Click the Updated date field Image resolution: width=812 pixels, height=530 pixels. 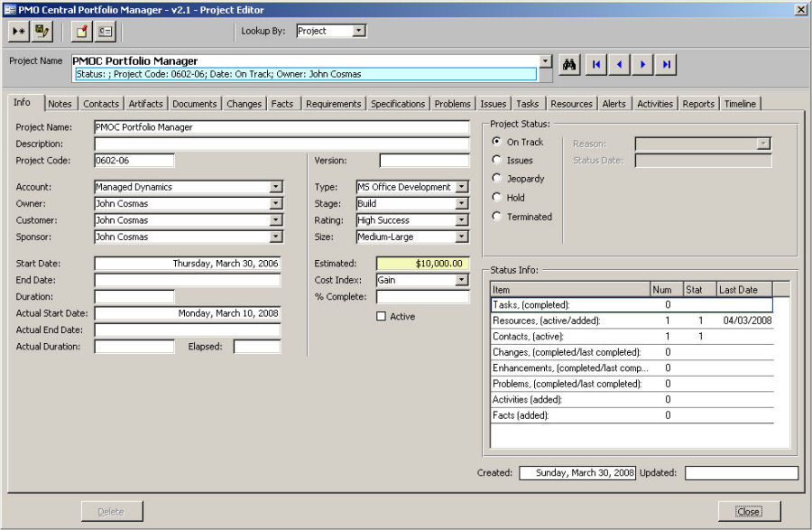741,472
